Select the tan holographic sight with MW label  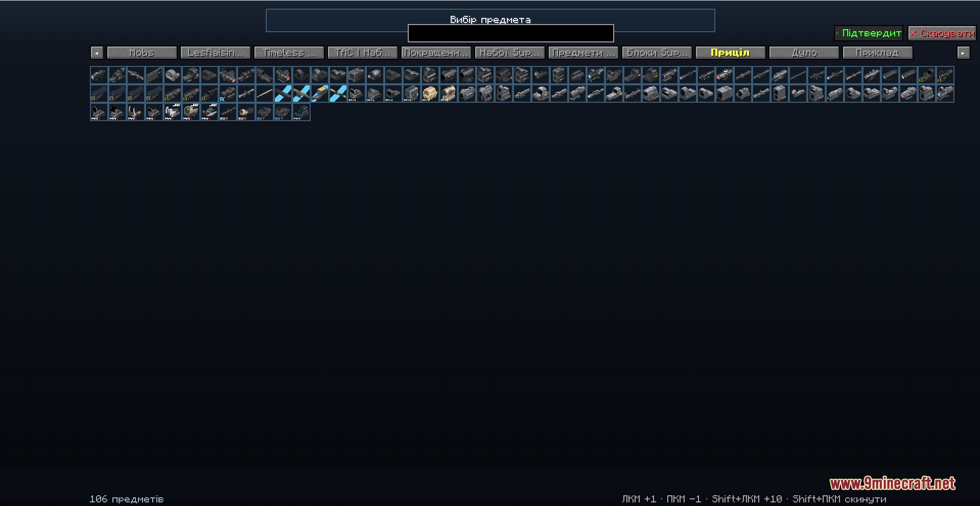[x=430, y=94]
